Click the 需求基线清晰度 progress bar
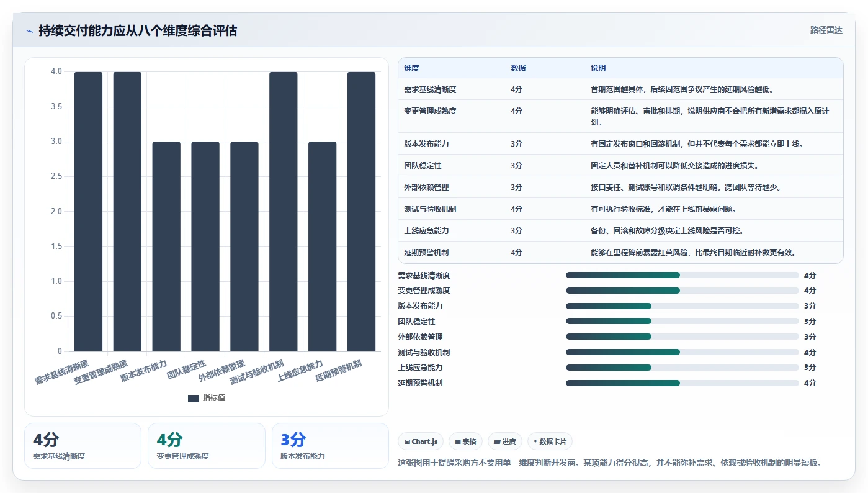868x493 pixels. point(682,275)
